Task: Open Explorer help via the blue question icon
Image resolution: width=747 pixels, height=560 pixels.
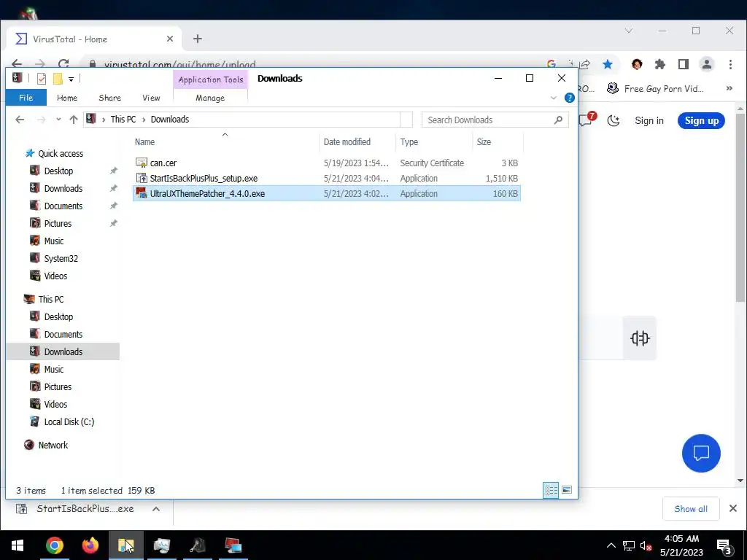Action: coord(569,98)
